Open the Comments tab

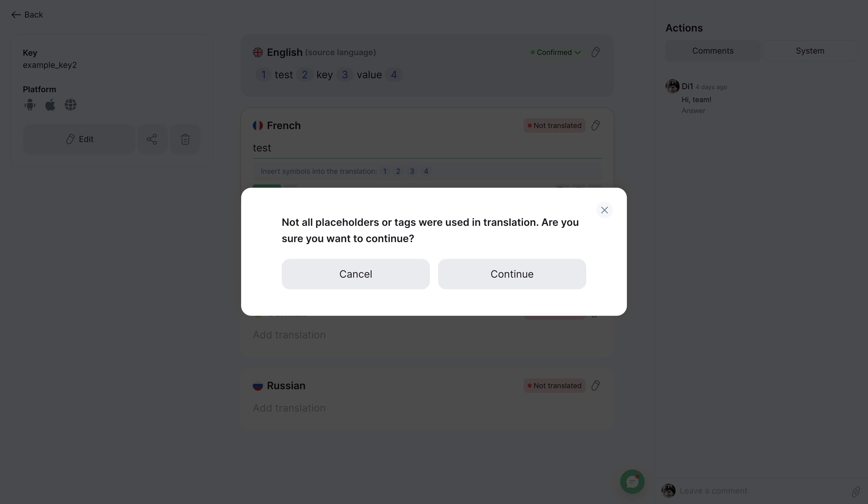pos(713,51)
